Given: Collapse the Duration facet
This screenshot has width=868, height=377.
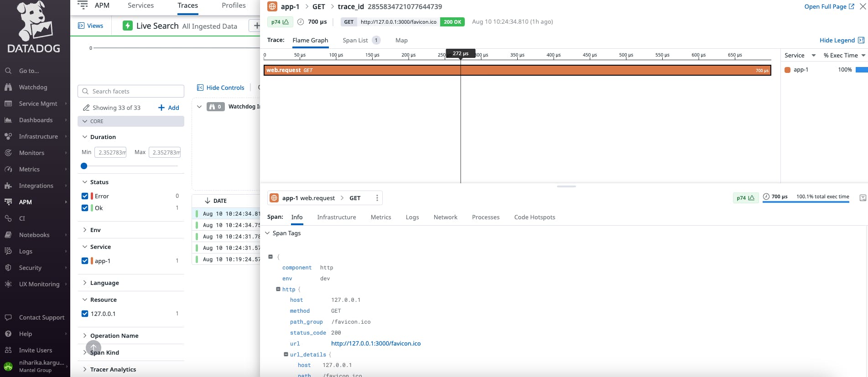Looking at the screenshot, I should 85,137.
